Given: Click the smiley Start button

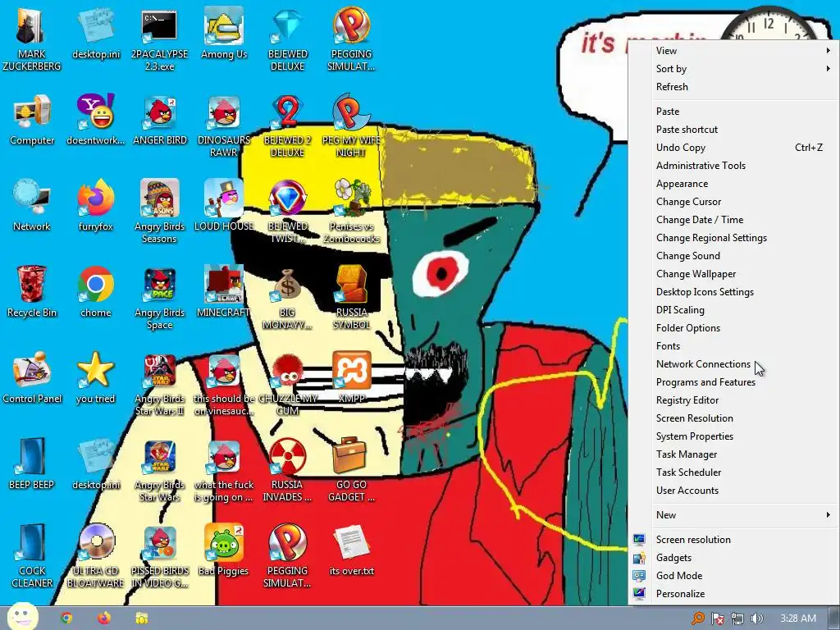Looking at the screenshot, I should pos(22,616).
